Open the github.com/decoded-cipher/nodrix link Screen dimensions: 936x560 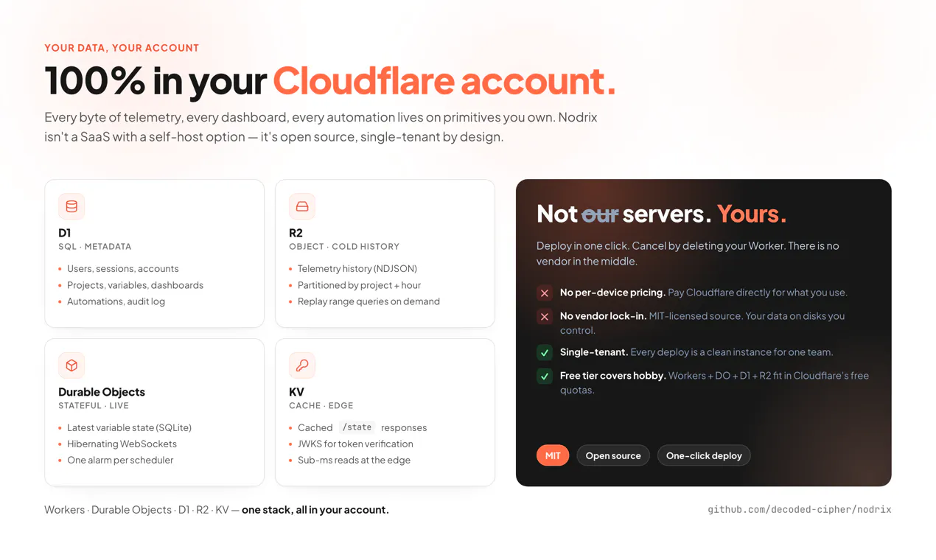(x=800, y=509)
